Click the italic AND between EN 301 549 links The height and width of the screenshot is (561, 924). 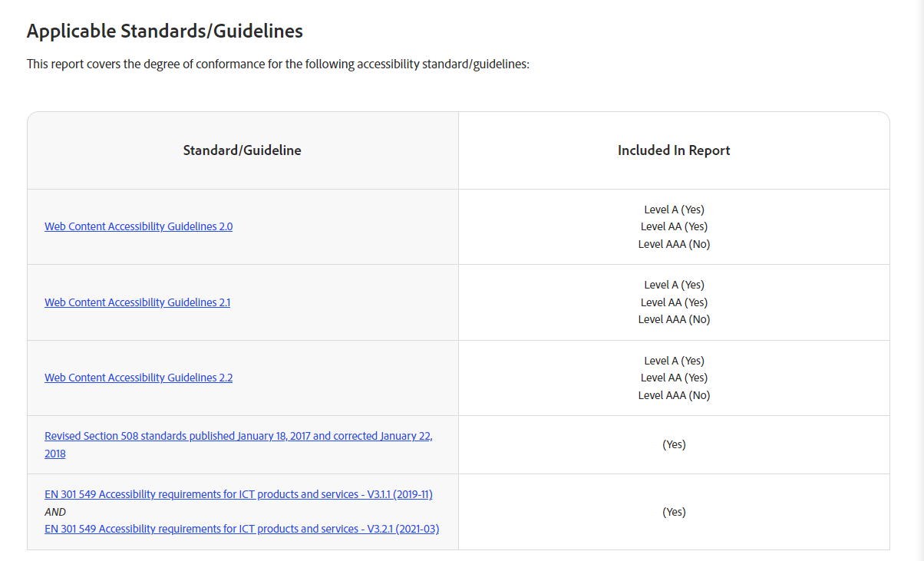pyautogui.click(x=55, y=512)
